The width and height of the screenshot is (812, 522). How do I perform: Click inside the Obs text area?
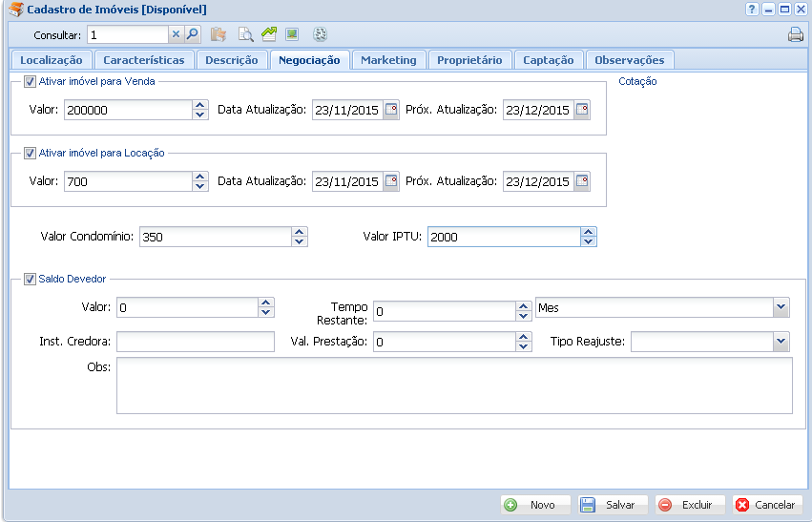pyautogui.click(x=453, y=386)
